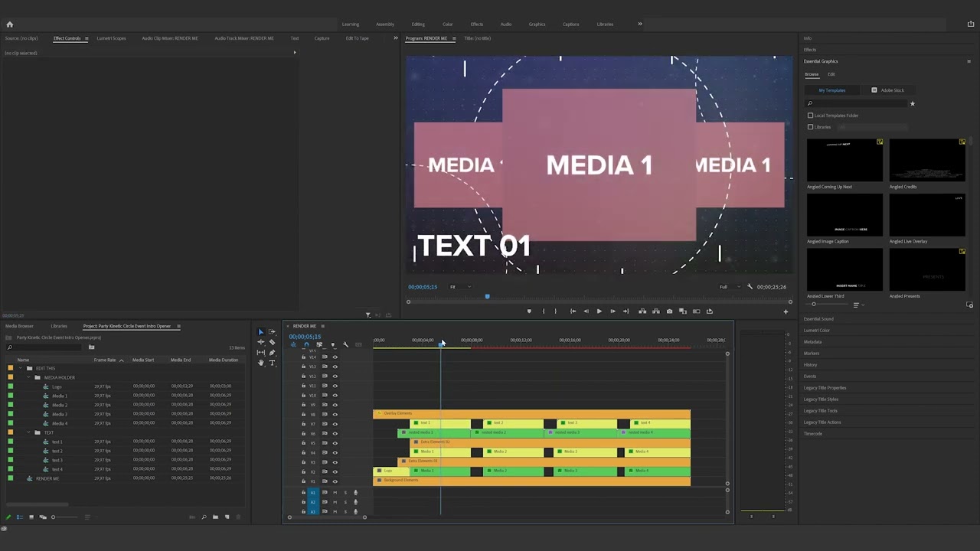Toggle visibility of track V1
Screen dimensions: 980x551
pos(335,481)
